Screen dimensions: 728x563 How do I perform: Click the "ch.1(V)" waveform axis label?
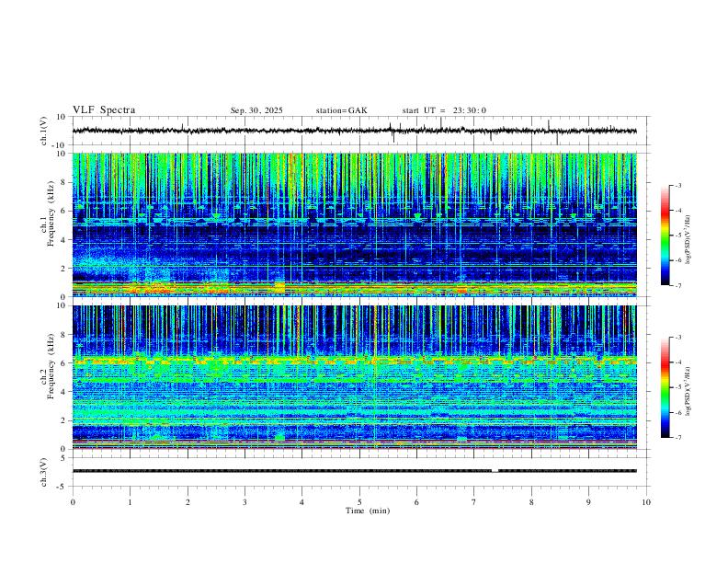click(x=44, y=131)
